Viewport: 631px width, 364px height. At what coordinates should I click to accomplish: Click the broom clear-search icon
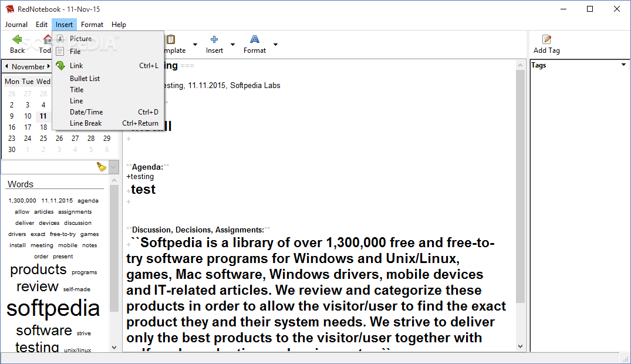point(102,167)
